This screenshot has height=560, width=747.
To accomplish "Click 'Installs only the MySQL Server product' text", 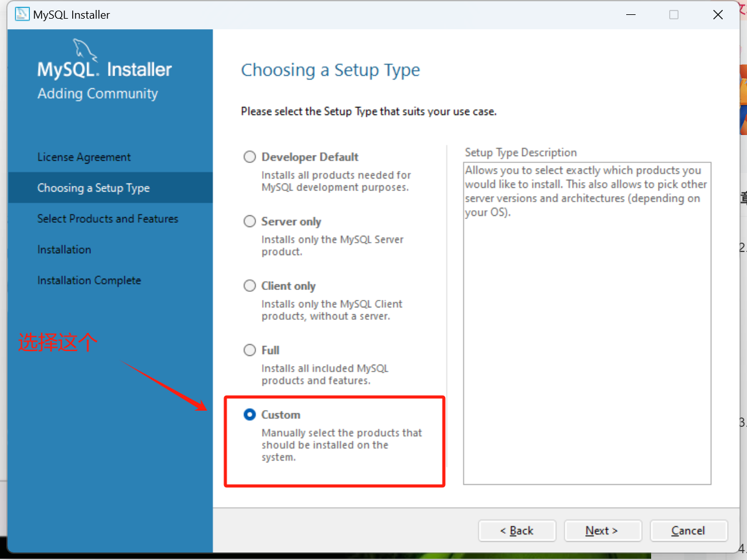I will pyautogui.click(x=332, y=246).
